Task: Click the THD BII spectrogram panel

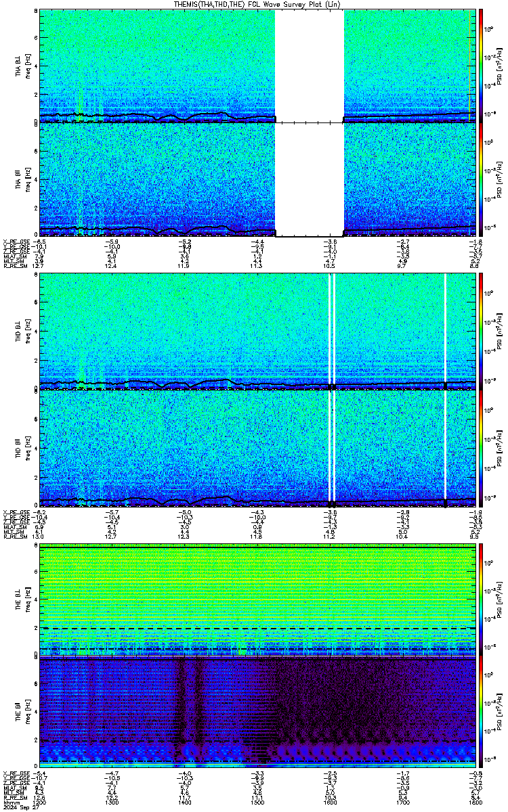Action: tap(257, 447)
